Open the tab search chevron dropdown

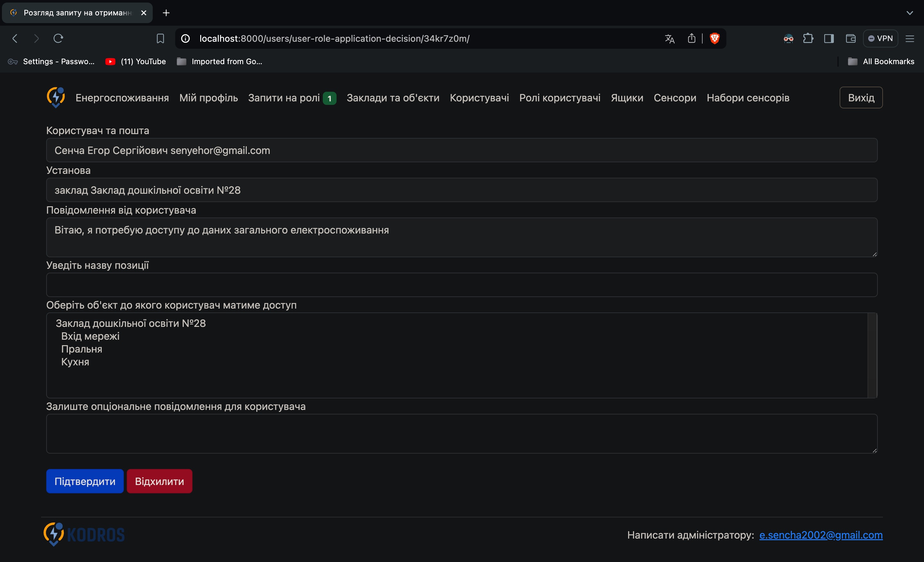click(909, 13)
